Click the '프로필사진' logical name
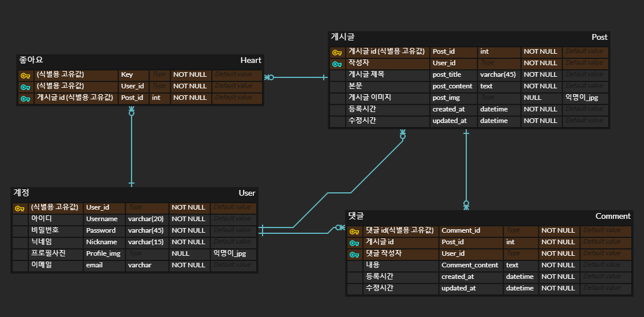 coord(48,253)
